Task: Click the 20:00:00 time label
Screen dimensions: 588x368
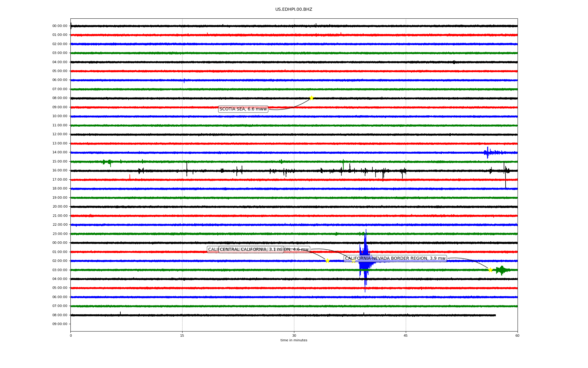Action: coord(60,207)
